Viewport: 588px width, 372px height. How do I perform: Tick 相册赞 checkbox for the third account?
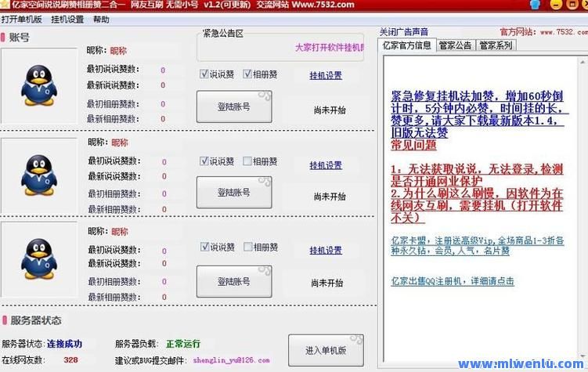pyautogui.click(x=247, y=247)
